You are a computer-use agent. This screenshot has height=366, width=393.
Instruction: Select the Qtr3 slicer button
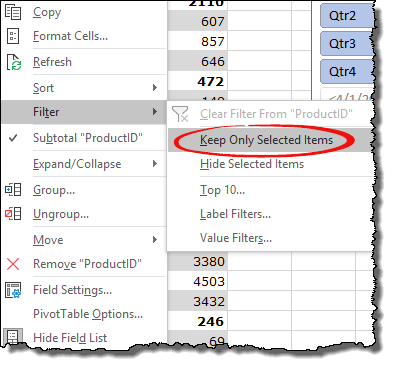tap(346, 43)
